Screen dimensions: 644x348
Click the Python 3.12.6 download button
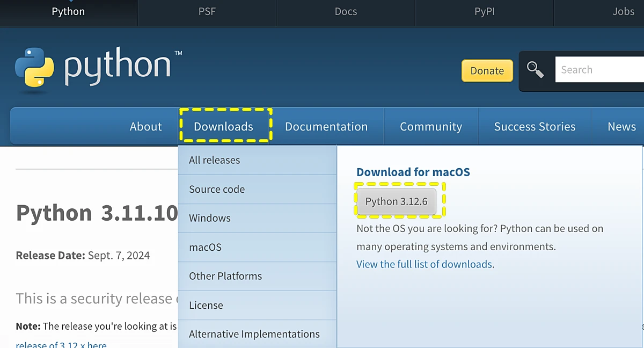pyautogui.click(x=397, y=201)
